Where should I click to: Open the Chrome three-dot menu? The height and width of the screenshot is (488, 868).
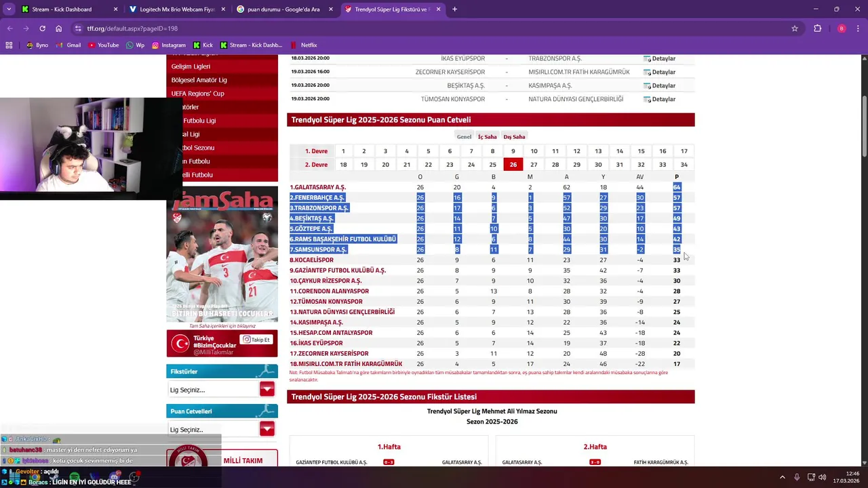858,28
